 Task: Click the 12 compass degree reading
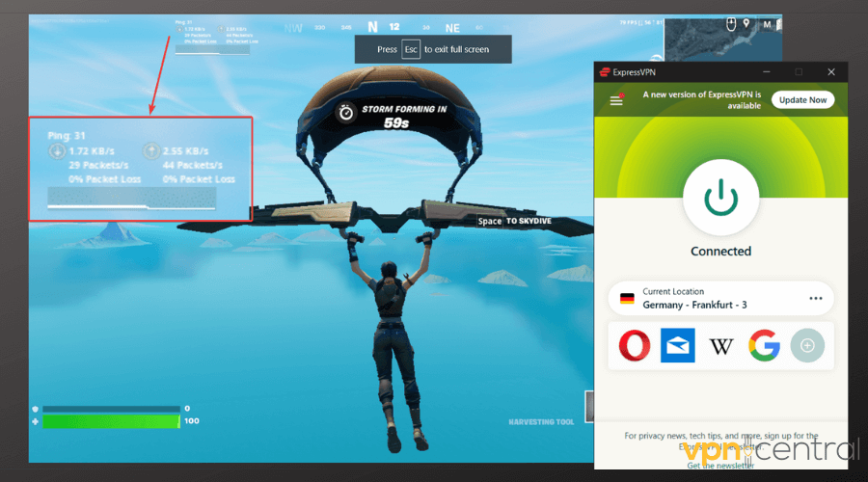[394, 27]
